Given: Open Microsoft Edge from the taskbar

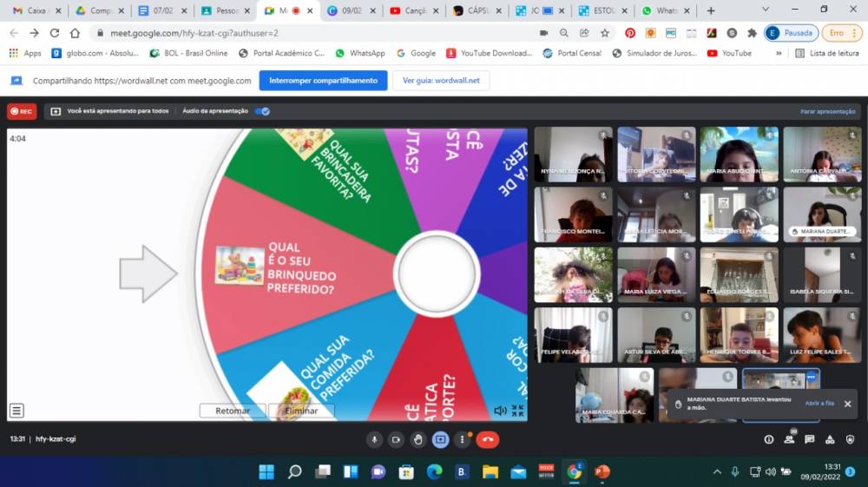Looking at the screenshot, I should tap(435, 471).
